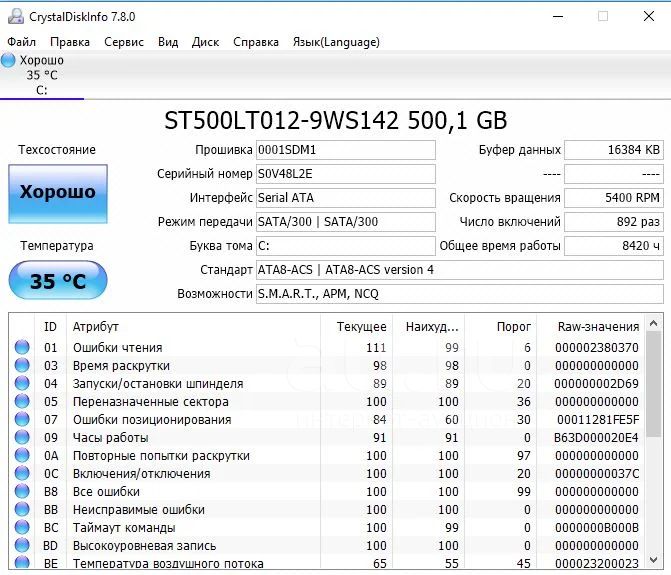This screenshot has height=575, width=671.
Task: Open the Правка menu
Action: tap(70, 42)
